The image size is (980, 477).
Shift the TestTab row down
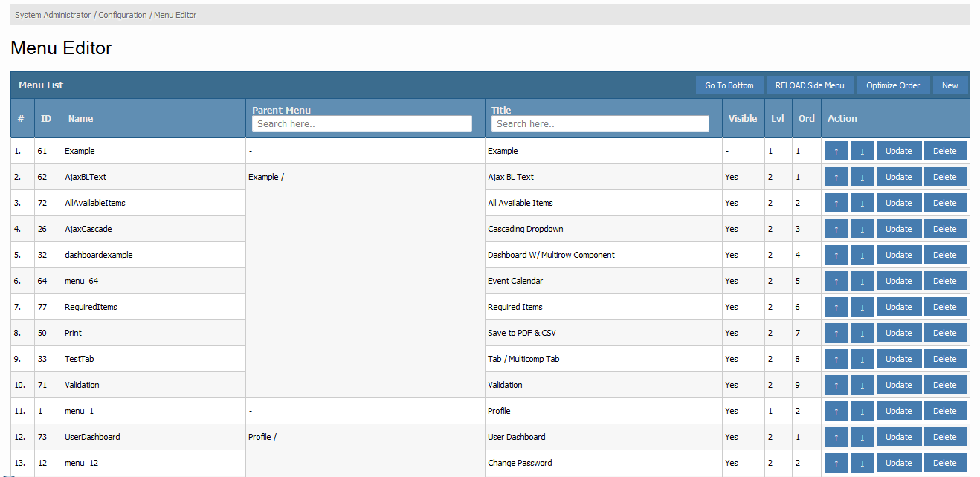[862, 359]
